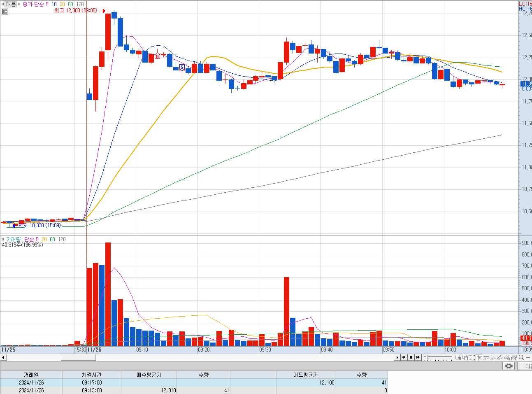532x394 pixels.
Task: Toggle the square marker left of 대동
Action: tap(3, 4)
